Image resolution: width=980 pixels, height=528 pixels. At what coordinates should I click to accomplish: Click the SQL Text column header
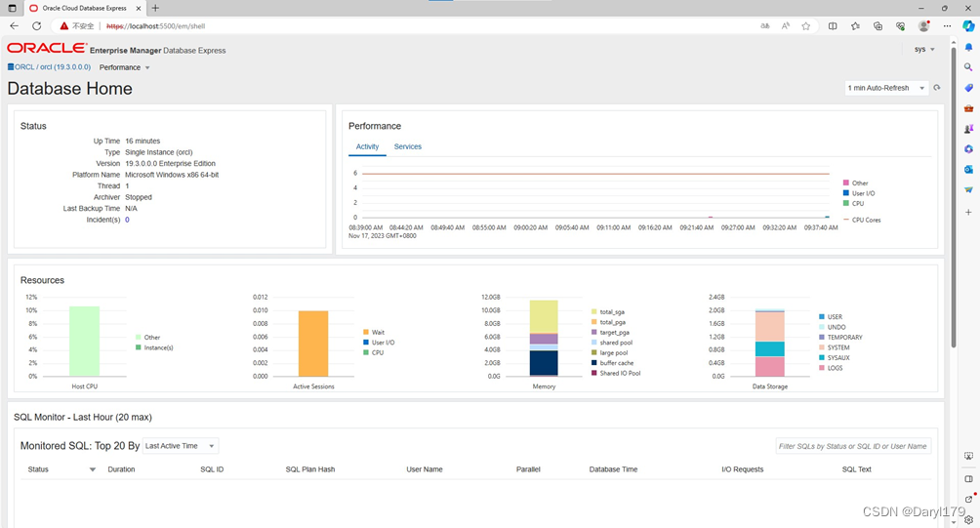(856, 469)
